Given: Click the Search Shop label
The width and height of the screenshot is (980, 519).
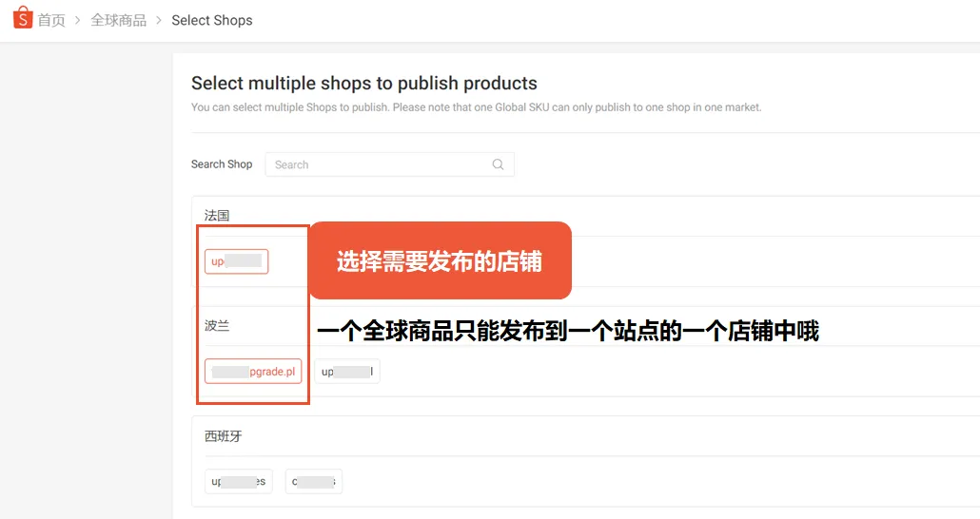Looking at the screenshot, I should (222, 164).
